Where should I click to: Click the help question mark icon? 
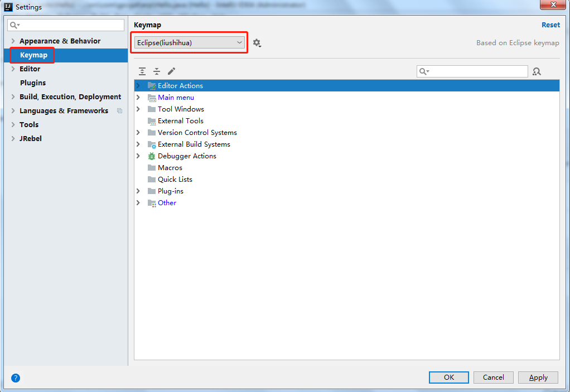point(16,378)
